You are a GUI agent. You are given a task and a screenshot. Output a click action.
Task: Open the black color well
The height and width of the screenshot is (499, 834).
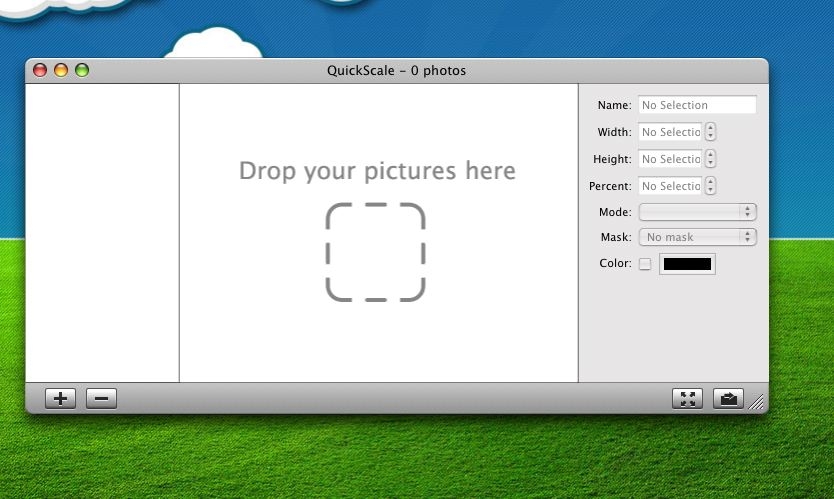tap(687, 264)
